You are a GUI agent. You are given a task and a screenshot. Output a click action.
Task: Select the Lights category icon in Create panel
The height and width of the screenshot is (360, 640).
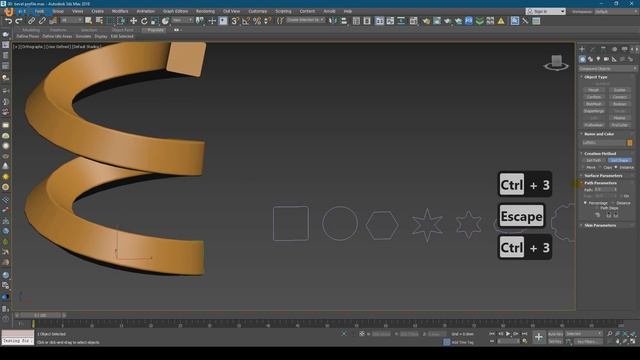pos(598,60)
